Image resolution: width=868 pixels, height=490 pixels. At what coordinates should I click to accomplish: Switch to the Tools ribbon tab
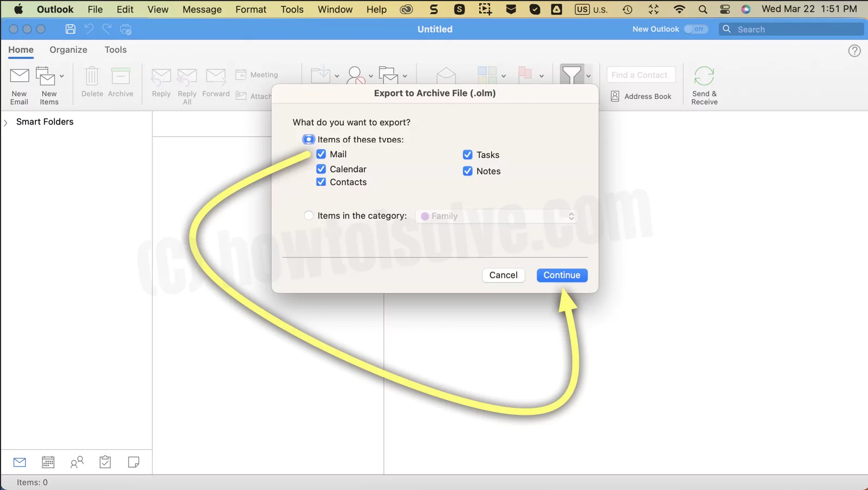pyautogui.click(x=115, y=50)
